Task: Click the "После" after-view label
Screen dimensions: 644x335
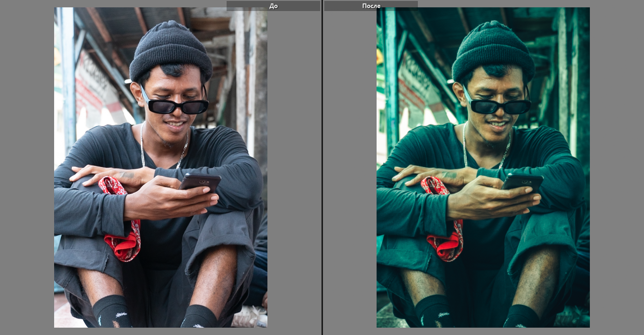Action: 371,6
